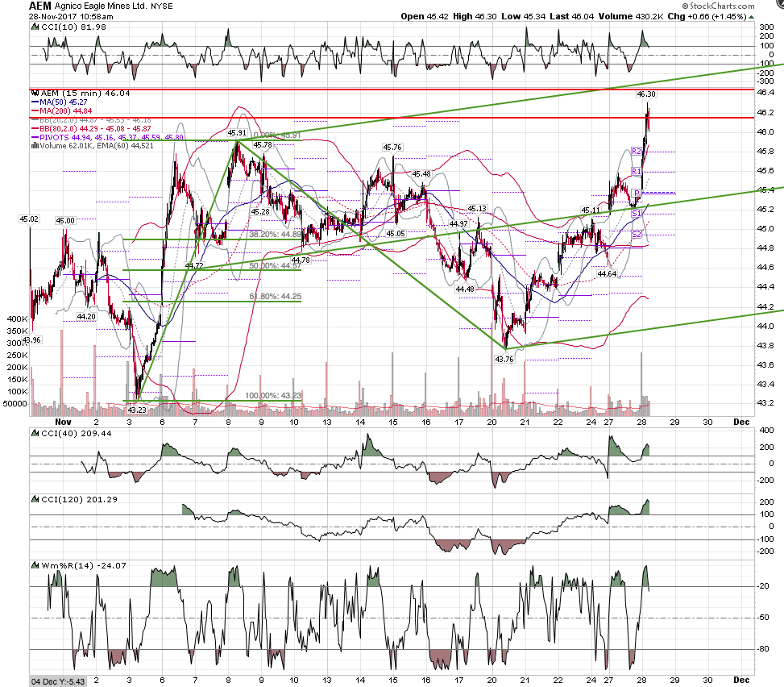Click the Open 45.42 header value
The width and height of the screenshot is (784, 687).
click(425, 16)
